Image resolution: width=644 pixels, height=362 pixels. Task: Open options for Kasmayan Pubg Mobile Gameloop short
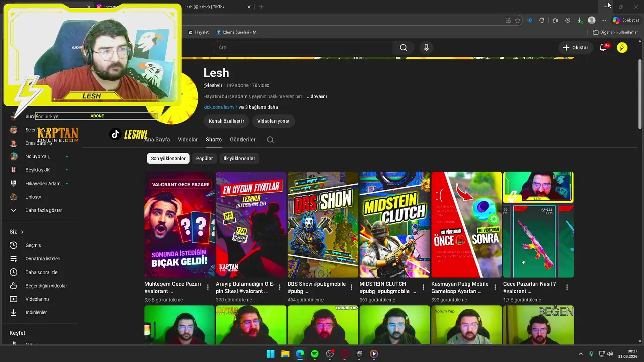pos(495,287)
